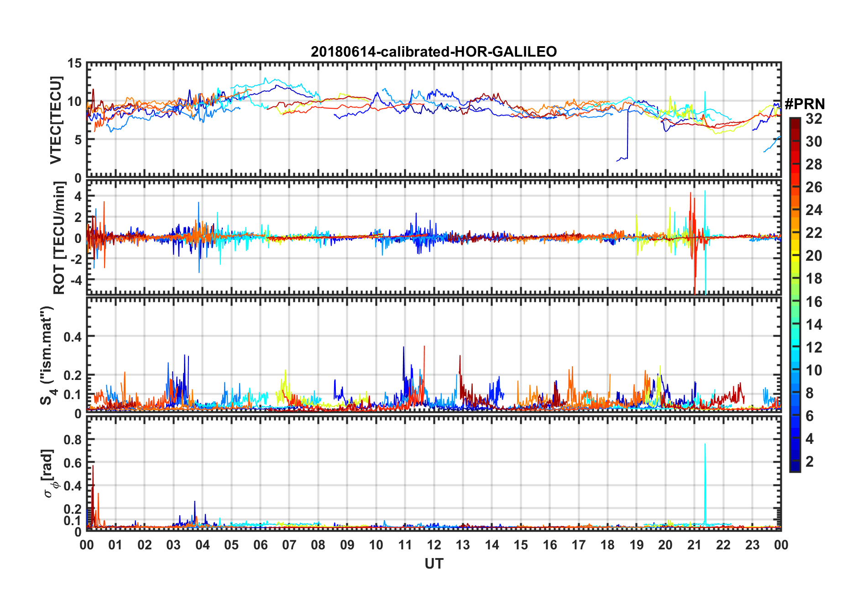
Task: Click colorbar tick label 16
Action: (x=814, y=301)
